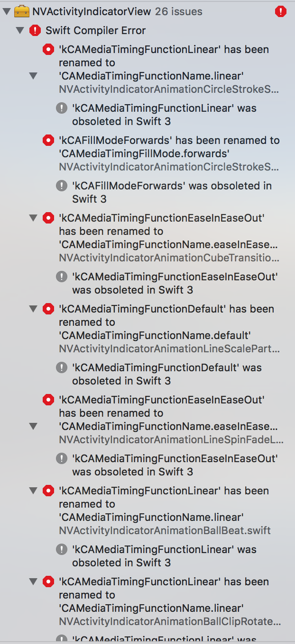Click note icon under first kCAMediaTimingFunctionLinear error

click(61, 108)
